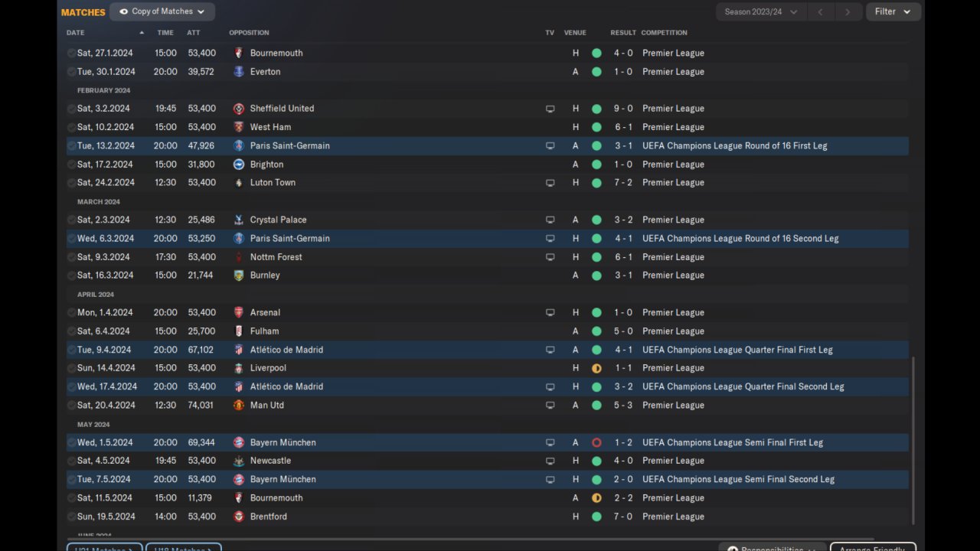
Task: Click the TV icon on the Newcastle match
Action: coord(550,461)
